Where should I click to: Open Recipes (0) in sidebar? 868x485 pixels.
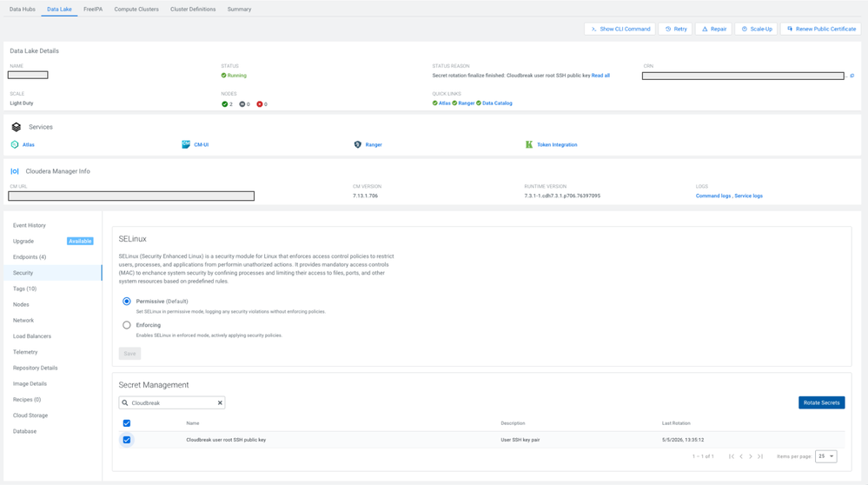point(53,400)
